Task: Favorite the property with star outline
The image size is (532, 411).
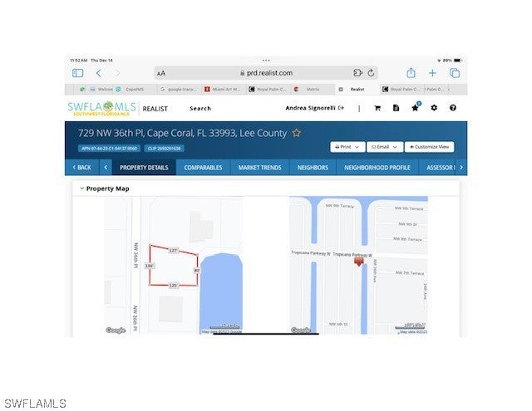Action: [x=297, y=133]
